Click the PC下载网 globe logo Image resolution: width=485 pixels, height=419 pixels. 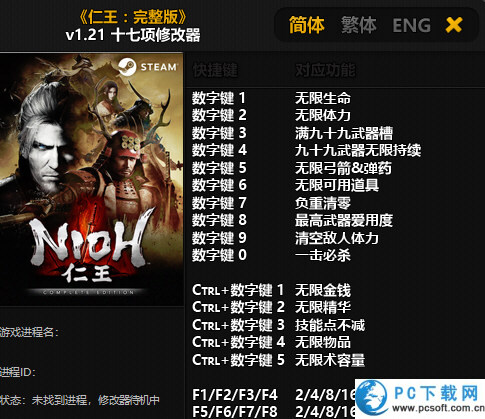coord(372,398)
